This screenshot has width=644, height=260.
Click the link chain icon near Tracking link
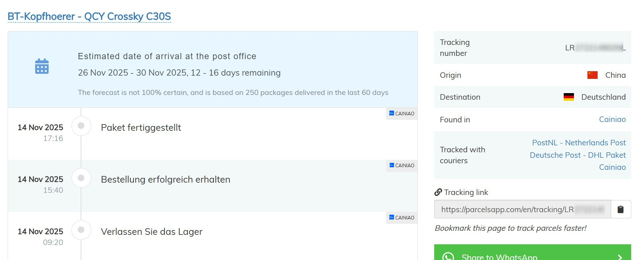tap(438, 192)
